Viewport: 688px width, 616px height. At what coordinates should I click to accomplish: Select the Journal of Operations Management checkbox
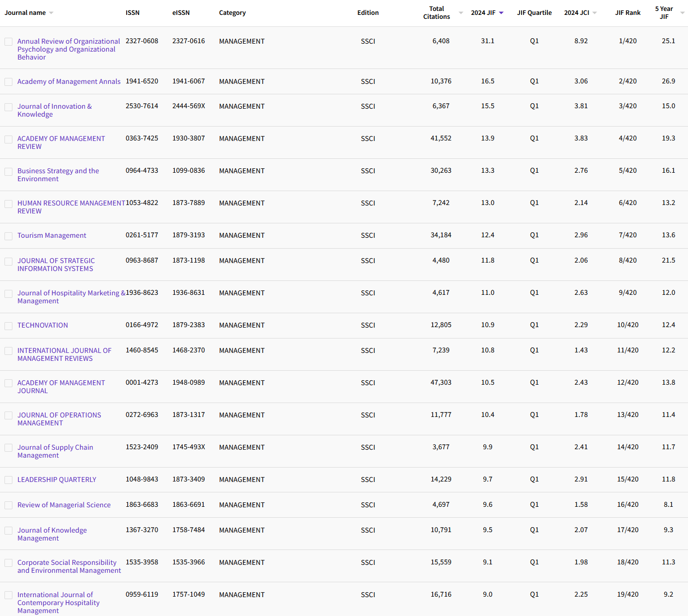(x=8, y=415)
